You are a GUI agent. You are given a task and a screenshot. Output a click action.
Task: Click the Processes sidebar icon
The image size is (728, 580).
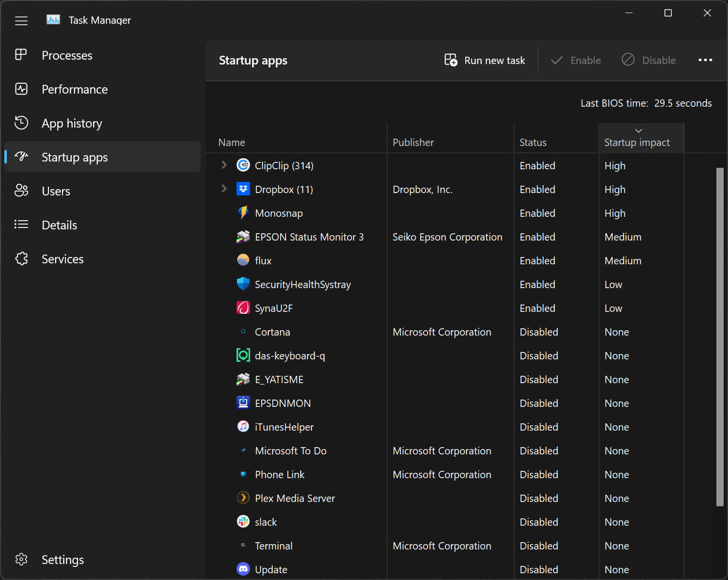point(21,55)
